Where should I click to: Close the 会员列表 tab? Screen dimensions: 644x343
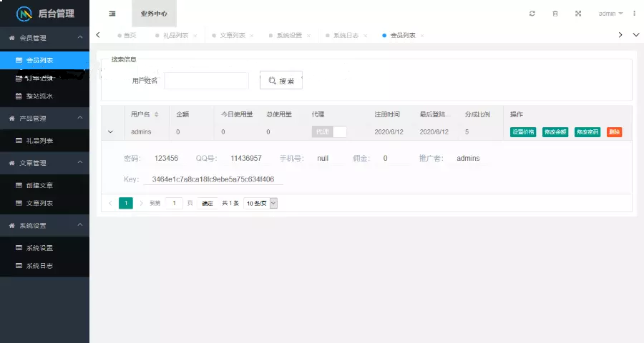click(x=421, y=36)
